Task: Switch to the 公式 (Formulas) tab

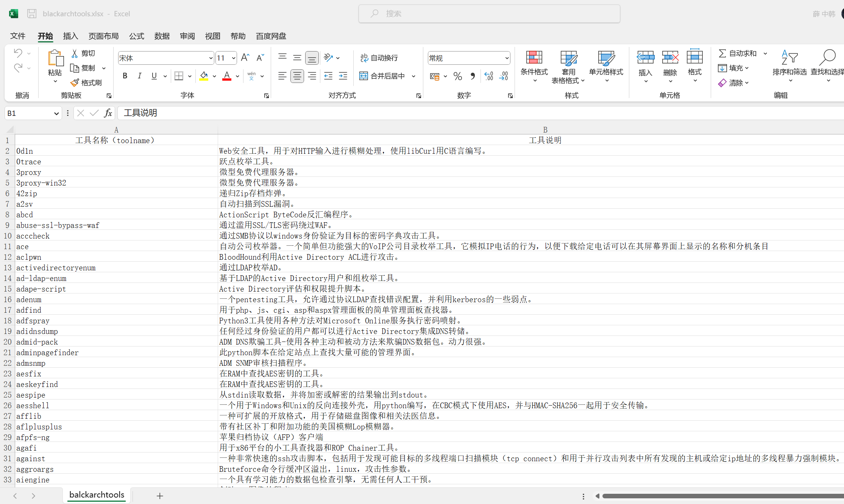Action: pyautogui.click(x=137, y=36)
